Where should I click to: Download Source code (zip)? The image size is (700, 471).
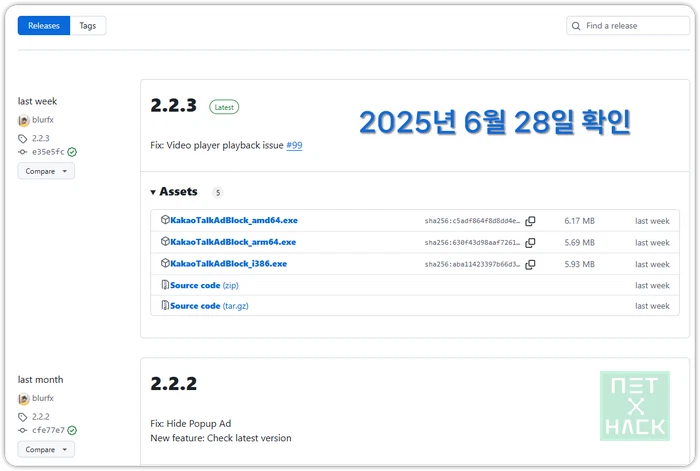(204, 285)
